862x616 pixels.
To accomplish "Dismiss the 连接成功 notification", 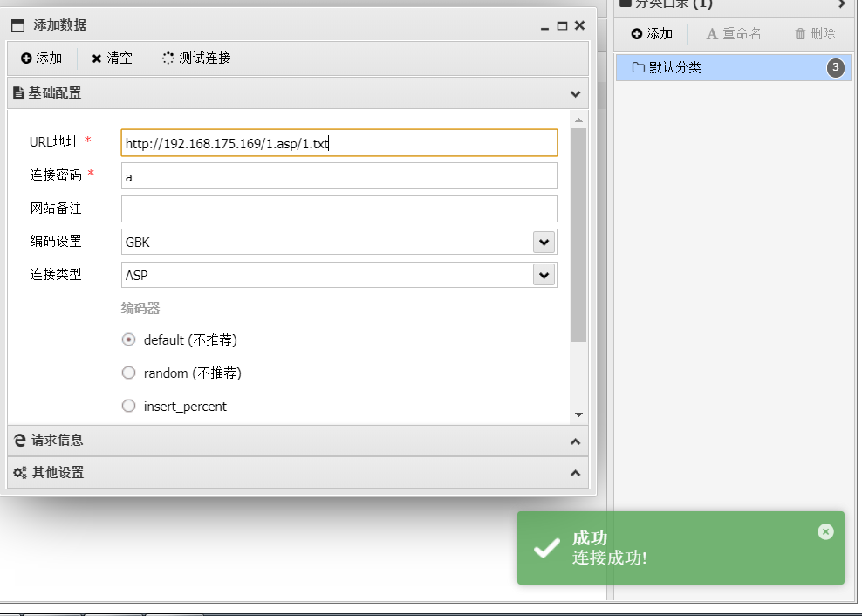I will 825,531.
